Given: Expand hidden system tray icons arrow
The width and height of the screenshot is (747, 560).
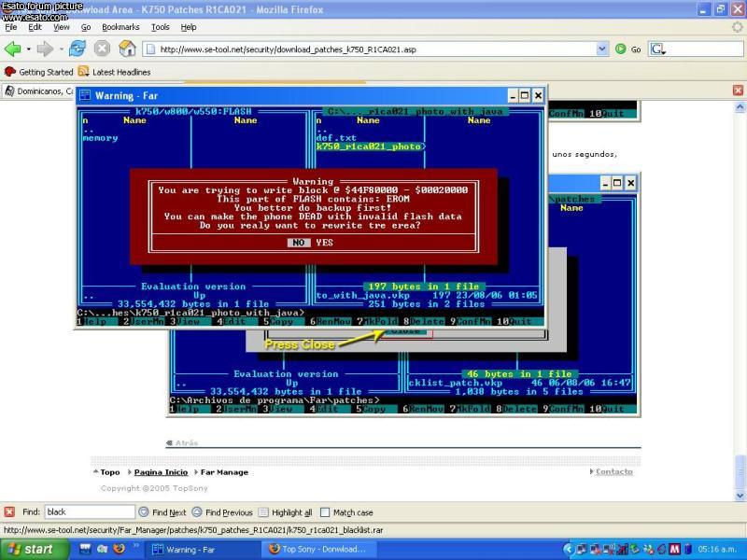Looking at the screenshot, I should tap(568, 549).
